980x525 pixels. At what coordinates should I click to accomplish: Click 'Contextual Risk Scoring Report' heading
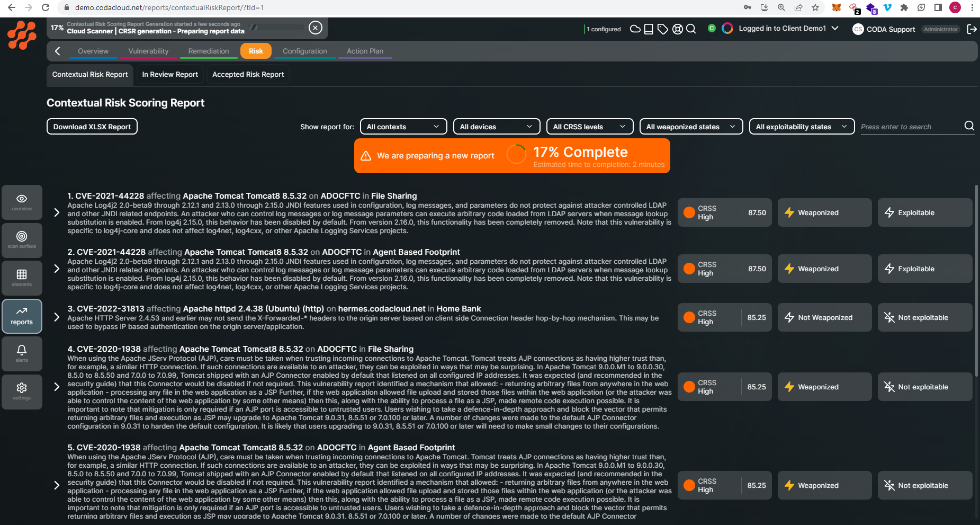click(x=125, y=103)
